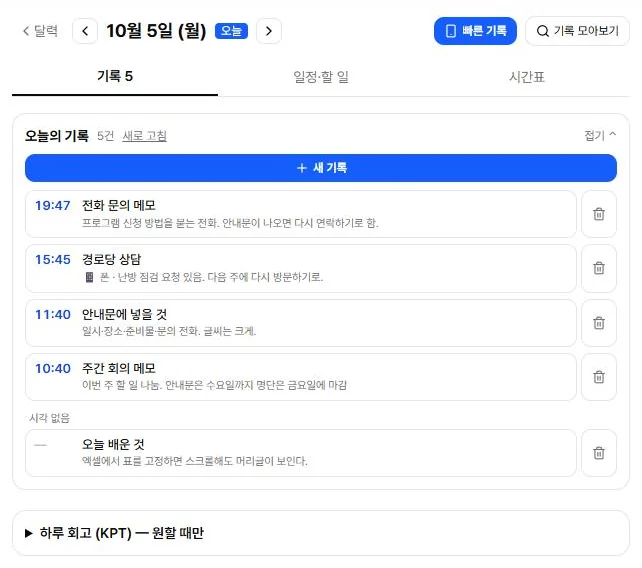This screenshot has height=568, width=642.
Task: Open 기록 모아보기 search
Action: pos(577,31)
